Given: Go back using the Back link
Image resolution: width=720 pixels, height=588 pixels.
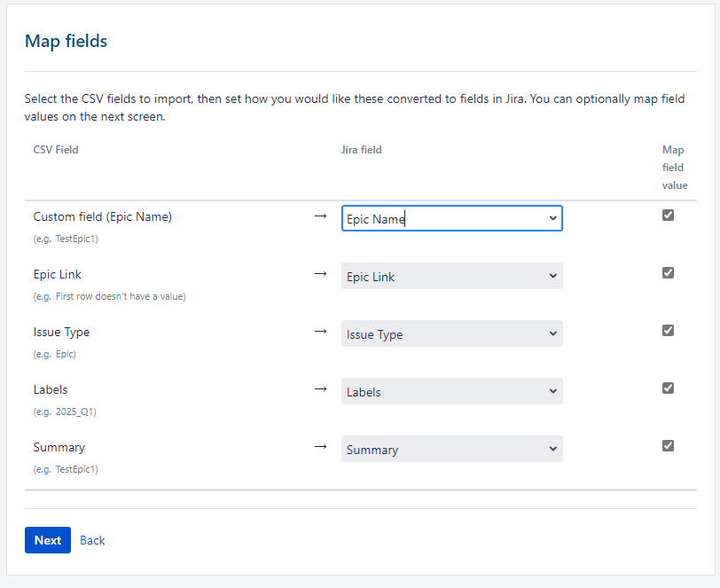Looking at the screenshot, I should click(x=92, y=540).
